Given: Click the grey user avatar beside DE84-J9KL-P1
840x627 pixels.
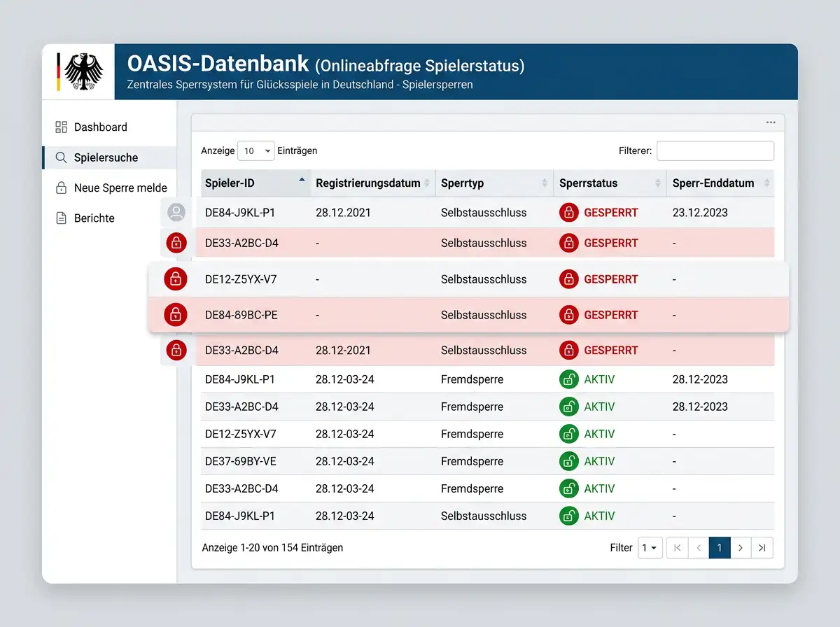Looking at the screenshot, I should click(176, 212).
